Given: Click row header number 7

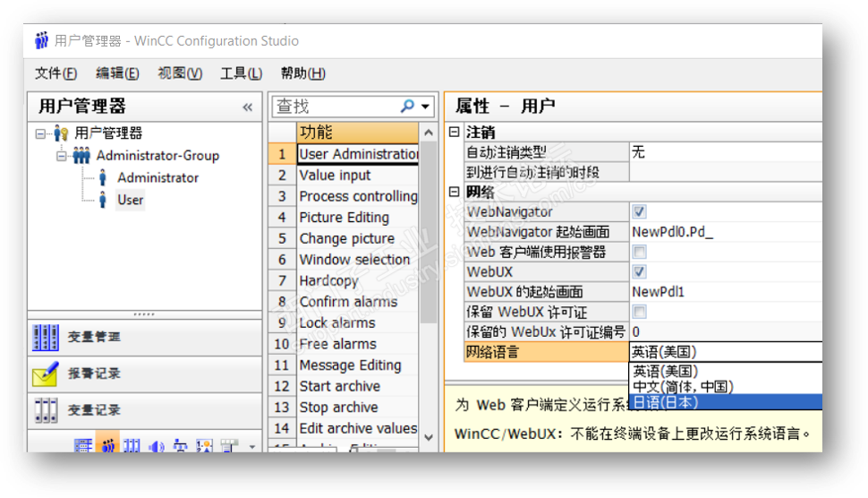Looking at the screenshot, I should [x=282, y=281].
